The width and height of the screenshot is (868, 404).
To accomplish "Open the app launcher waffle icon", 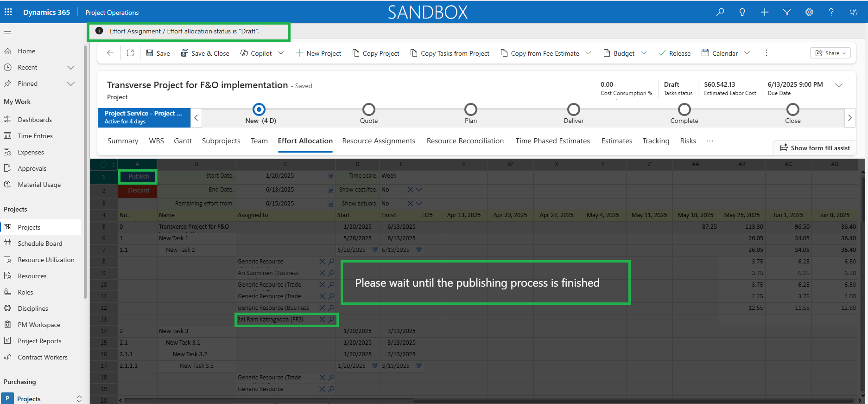I will (8, 12).
